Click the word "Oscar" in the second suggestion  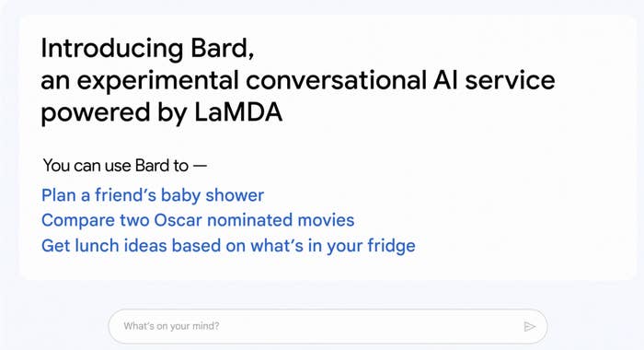pos(178,220)
